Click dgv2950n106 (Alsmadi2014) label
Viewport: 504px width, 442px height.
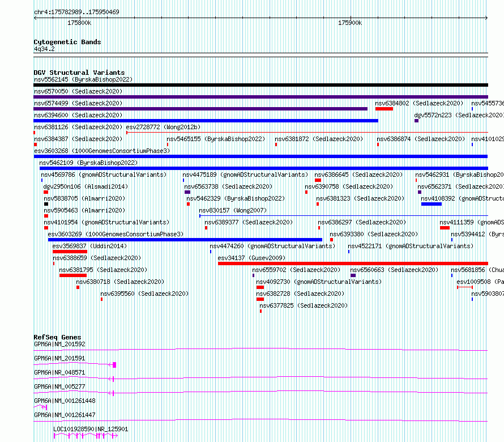click(x=86, y=186)
